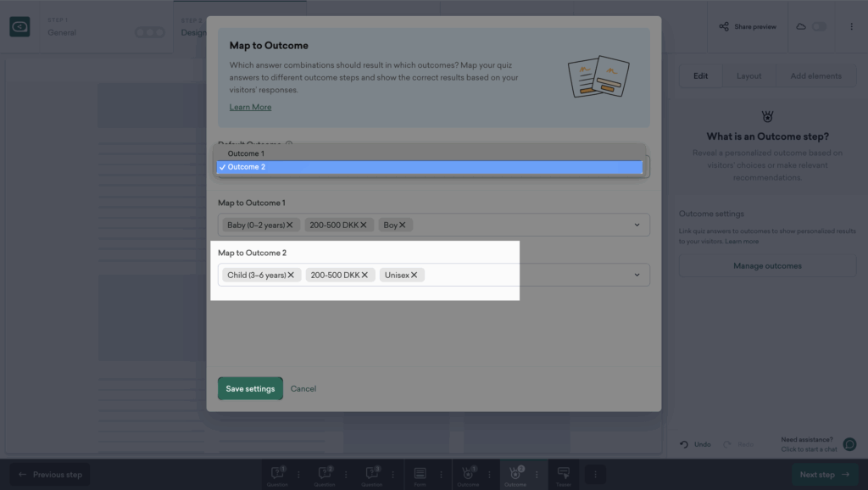The image size is (868, 490).
Task: Click the Form step icon in bottom bar
Action: (420, 473)
